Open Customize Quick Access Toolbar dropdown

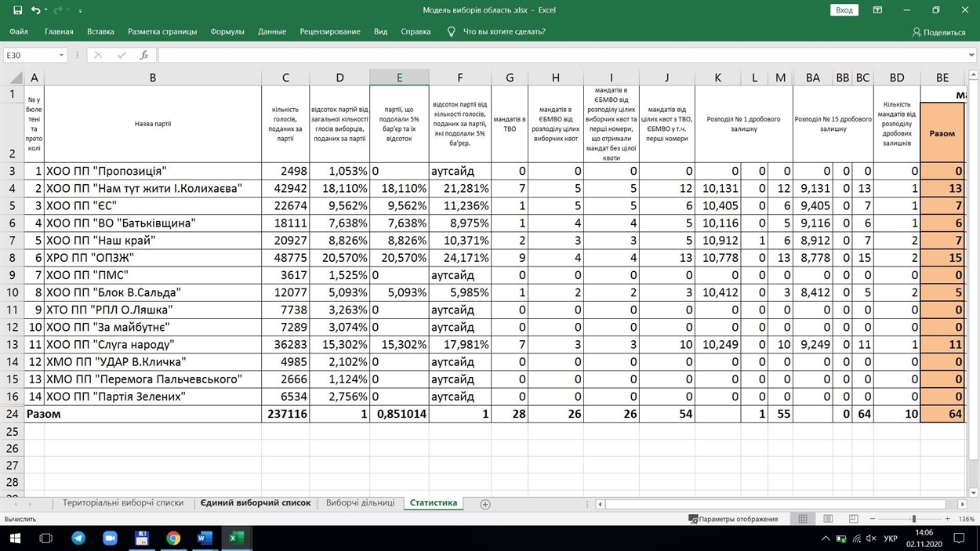(81, 10)
